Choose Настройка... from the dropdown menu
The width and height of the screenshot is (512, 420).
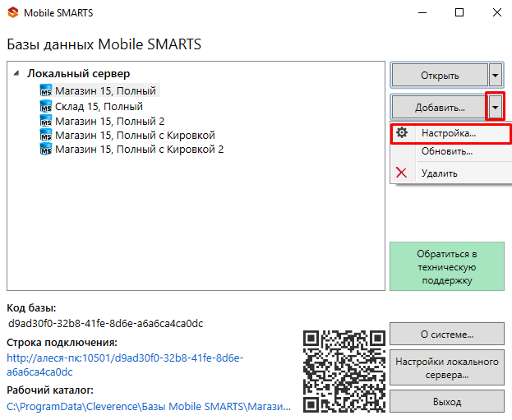point(451,133)
